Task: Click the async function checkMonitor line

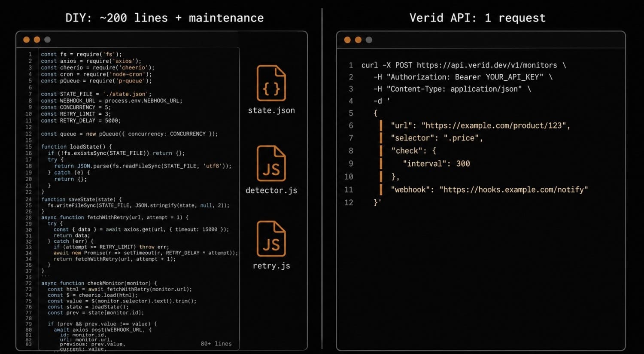Action: point(99,283)
